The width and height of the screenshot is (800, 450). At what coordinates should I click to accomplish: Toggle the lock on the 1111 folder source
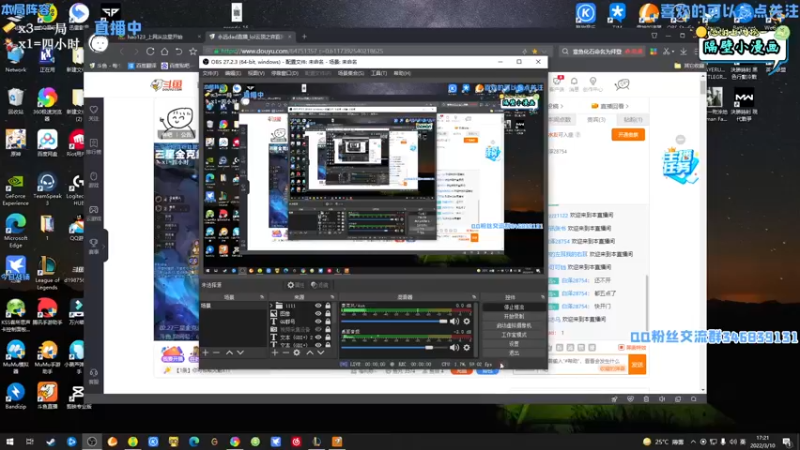click(x=328, y=306)
